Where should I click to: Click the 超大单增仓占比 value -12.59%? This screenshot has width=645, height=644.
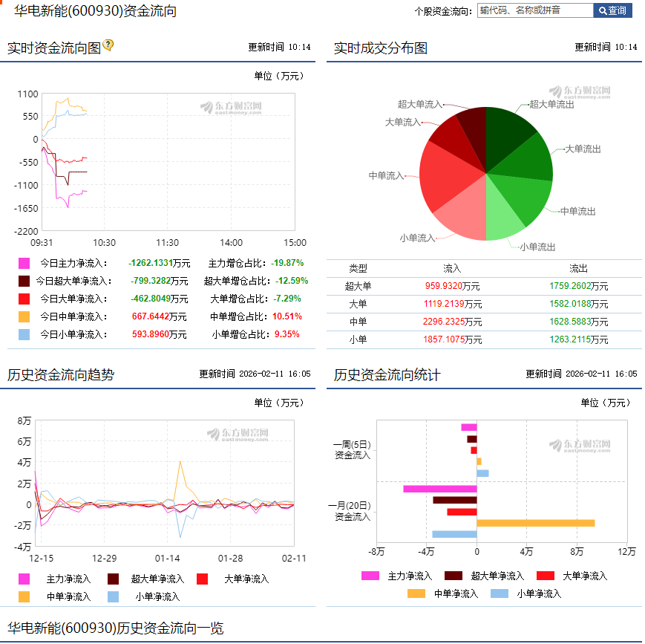pyautogui.click(x=292, y=281)
